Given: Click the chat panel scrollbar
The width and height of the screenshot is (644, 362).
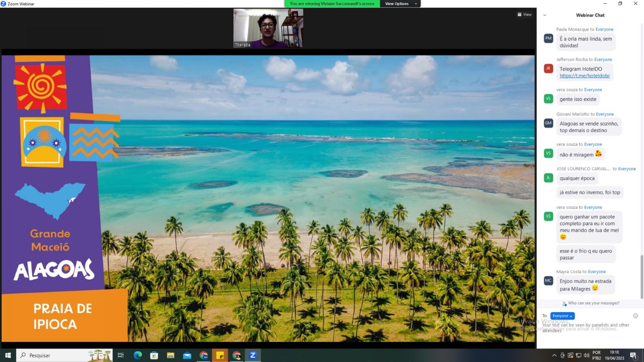Looking at the screenshot, I should (x=641, y=277).
